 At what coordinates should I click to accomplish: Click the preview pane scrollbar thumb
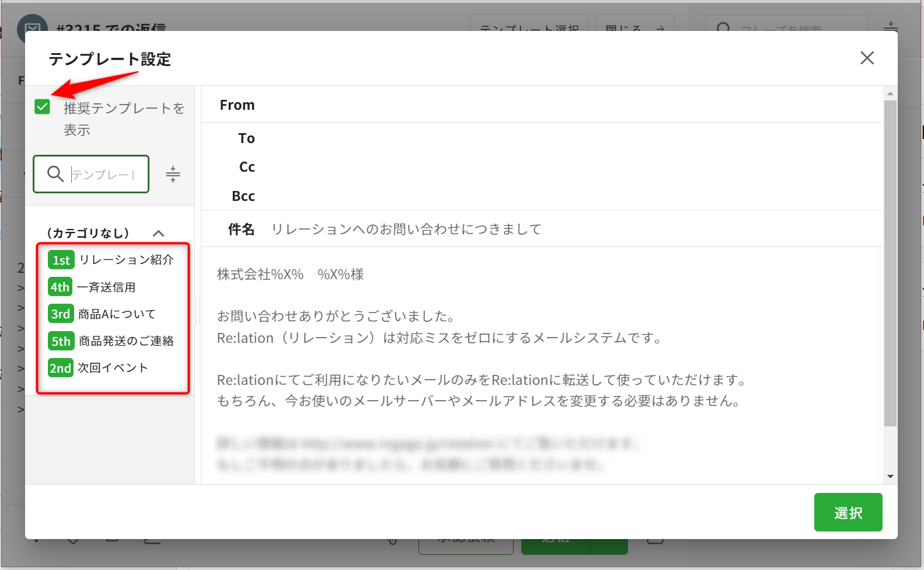click(x=890, y=263)
